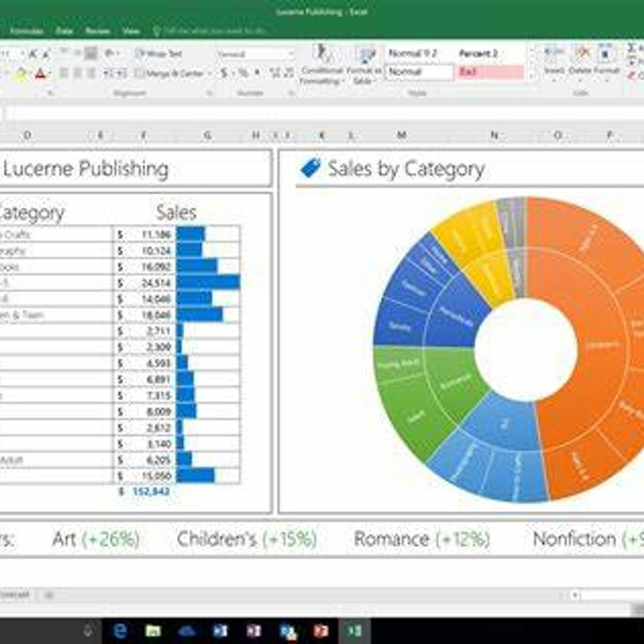Select column D header

point(27,135)
